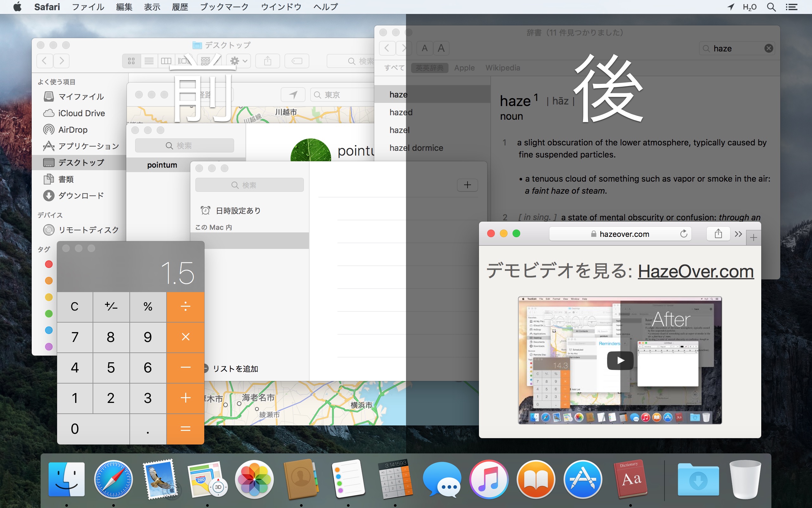This screenshot has width=812, height=508.
Task: Open Dictionary from the Dock
Action: (630, 479)
